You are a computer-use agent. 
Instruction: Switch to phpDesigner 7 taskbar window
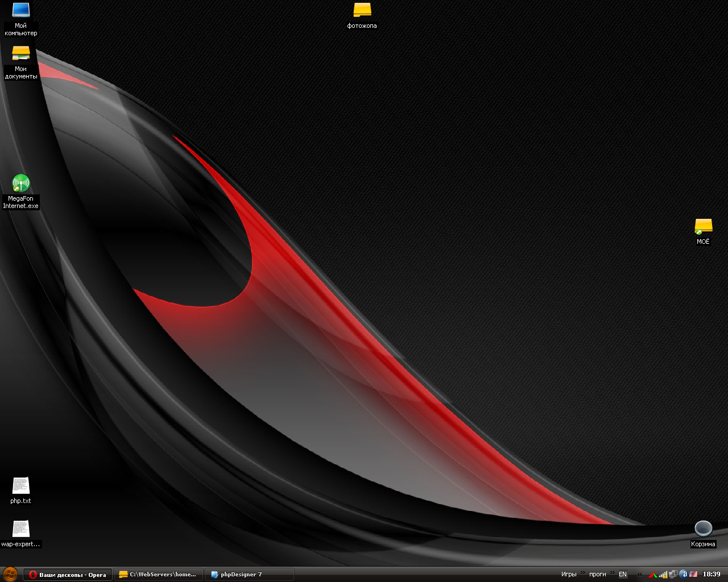[249, 575]
